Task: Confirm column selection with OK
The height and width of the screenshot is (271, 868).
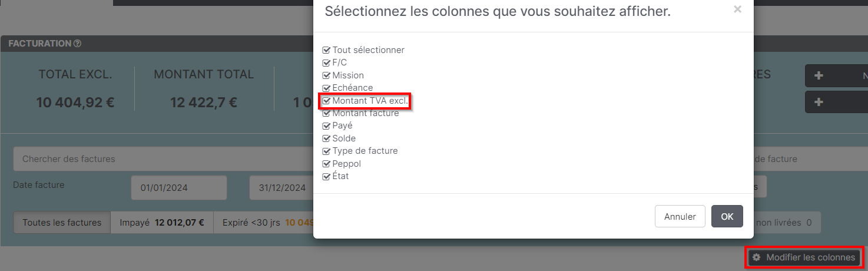Action: coord(727,216)
